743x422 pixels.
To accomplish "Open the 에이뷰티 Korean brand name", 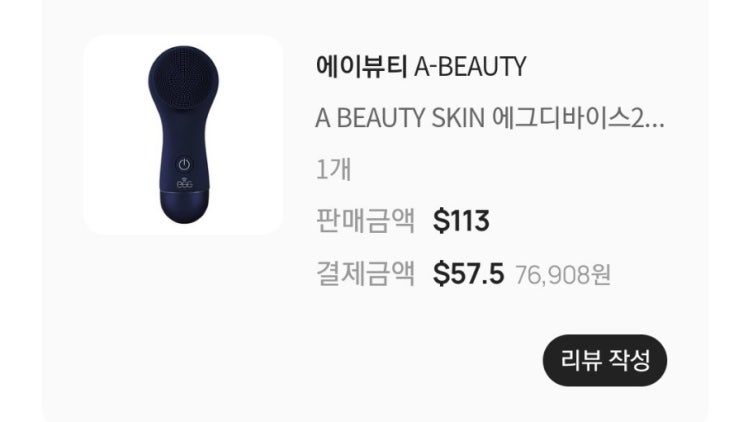I will click(x=361, y=66).
